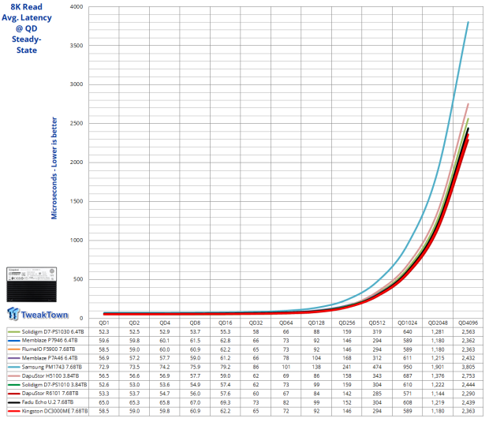Click the 'DapuStor H5100 3.84TB' legend label

point(50,376)
